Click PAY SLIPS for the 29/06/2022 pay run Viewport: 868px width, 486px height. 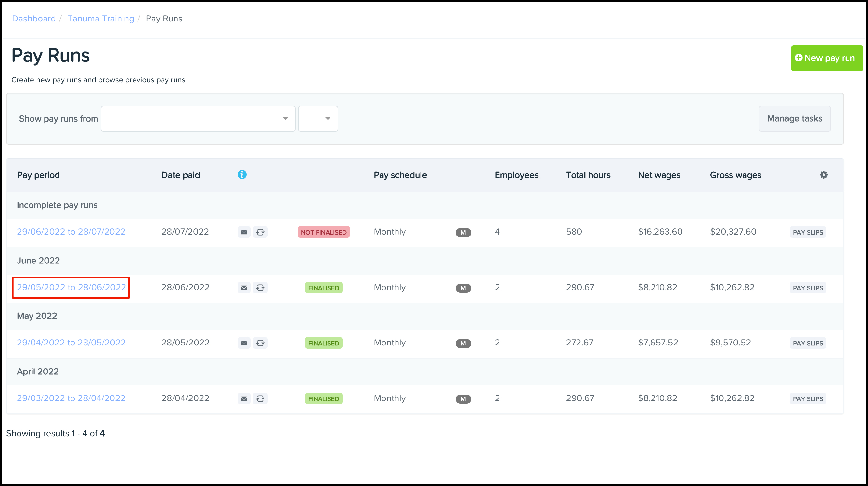807,232
